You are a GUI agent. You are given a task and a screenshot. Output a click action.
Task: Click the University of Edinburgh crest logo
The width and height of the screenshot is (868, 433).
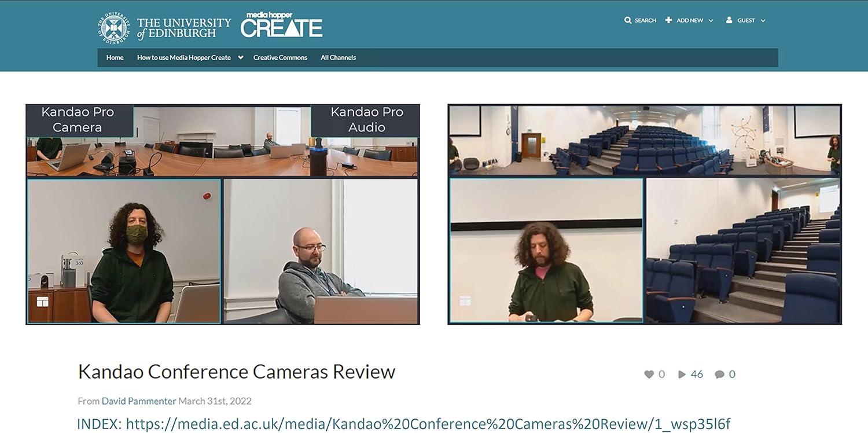coord(114,28)
